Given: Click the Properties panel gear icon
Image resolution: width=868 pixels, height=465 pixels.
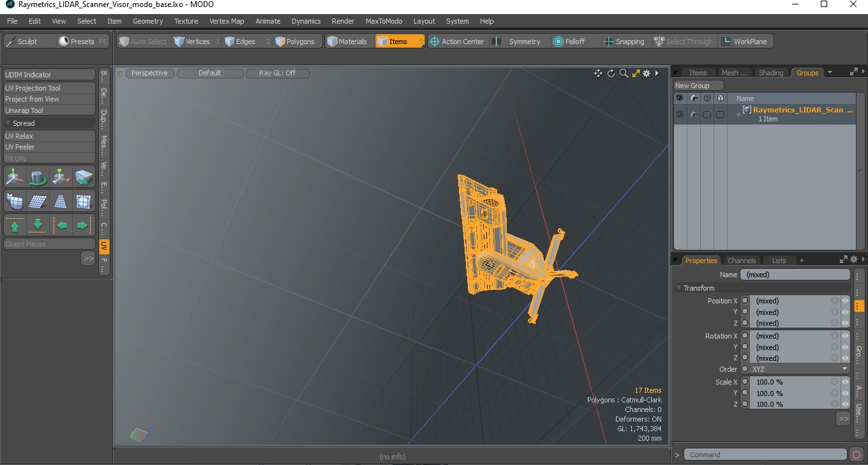Looking at the screenshot, I should coord(853,260).
